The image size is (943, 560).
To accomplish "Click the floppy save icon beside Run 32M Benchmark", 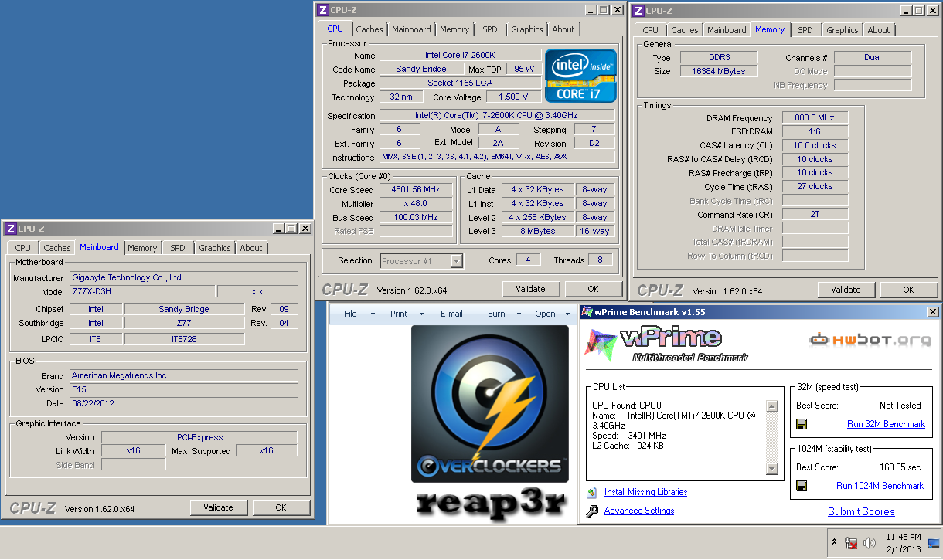I will [802, 424].
